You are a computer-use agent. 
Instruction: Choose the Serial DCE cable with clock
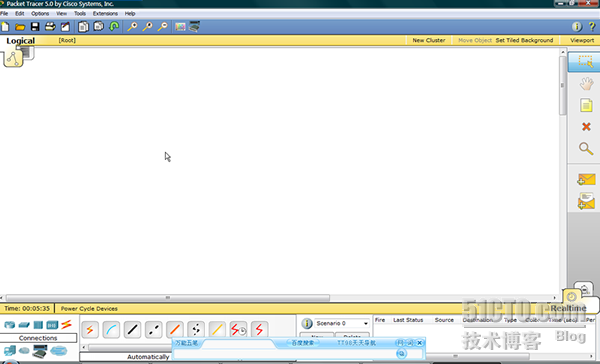click(x=238, y=330)
